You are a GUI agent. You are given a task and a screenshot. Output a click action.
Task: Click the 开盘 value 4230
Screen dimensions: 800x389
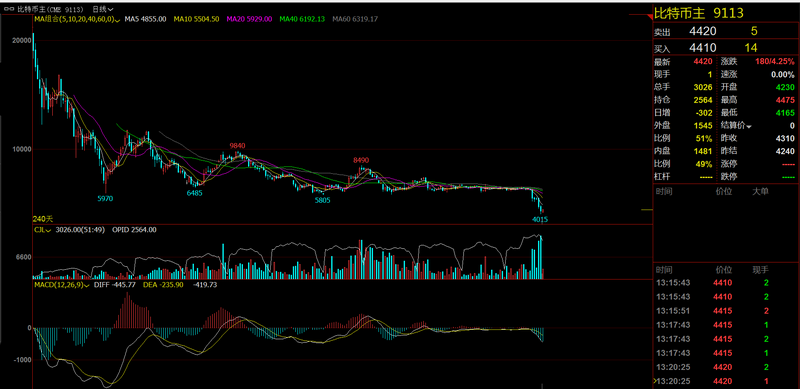(x=785, y=87)
